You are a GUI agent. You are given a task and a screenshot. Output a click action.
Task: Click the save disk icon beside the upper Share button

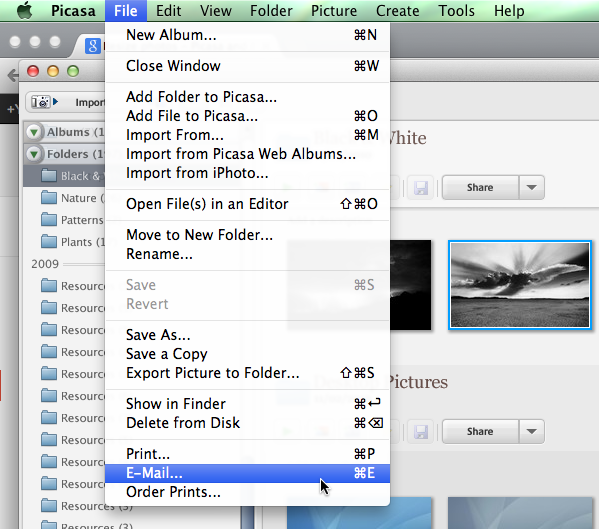pos(421,188)
